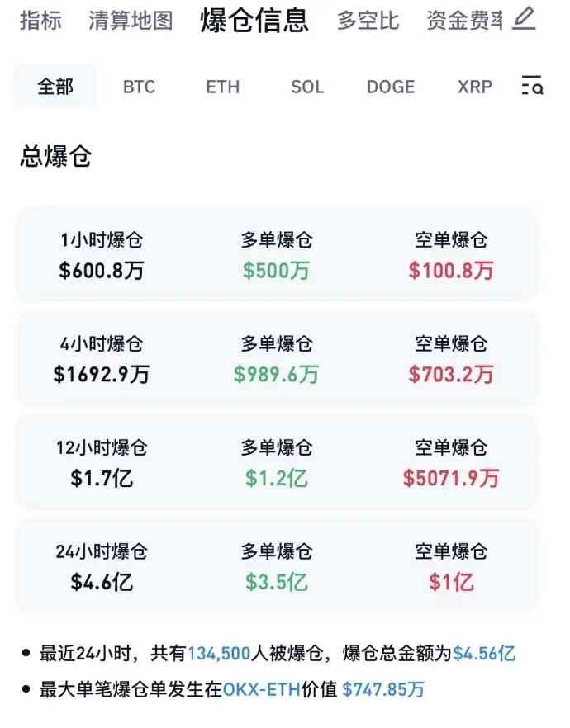Click the $4.56亿 total amount link
The height and width of the screenshot is (728, 570).
pos(485,654)
